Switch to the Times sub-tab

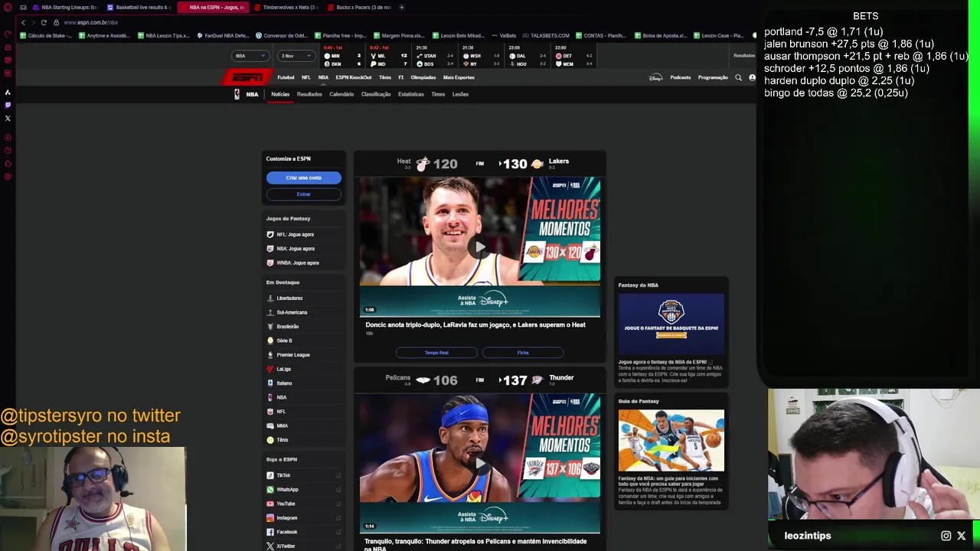click(x=438, y=94)
